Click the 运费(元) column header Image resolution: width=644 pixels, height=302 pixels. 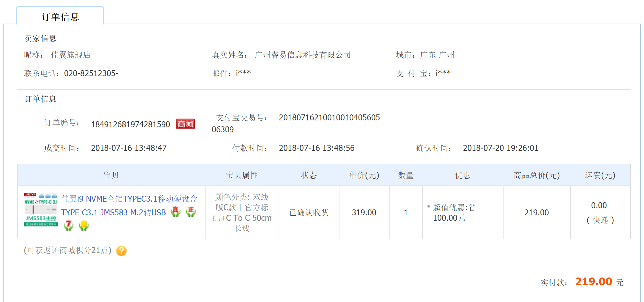[600, 175]
